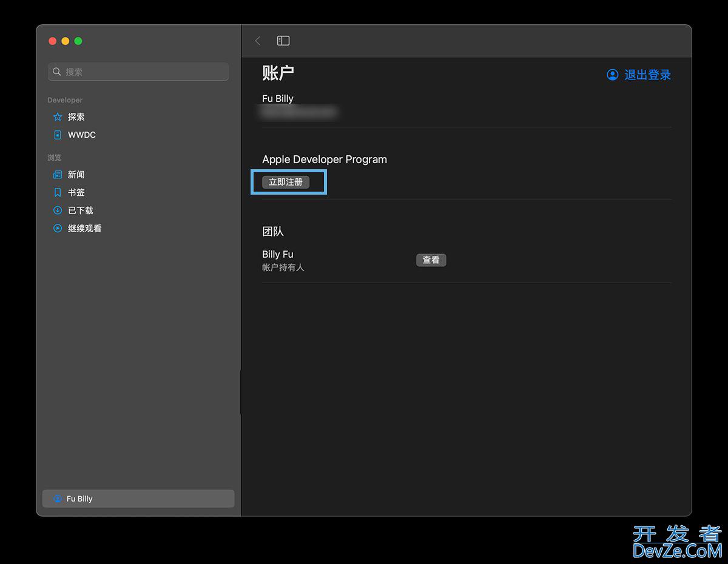Click the Developer sidebar header

pos(65,100)
